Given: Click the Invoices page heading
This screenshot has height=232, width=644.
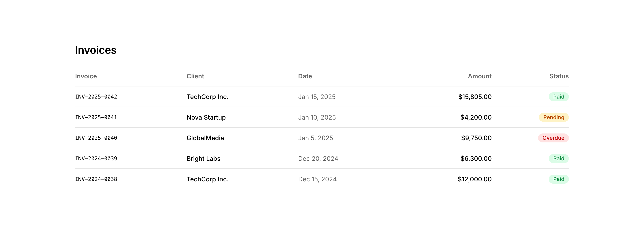Looking at the screenshot, I should pyautogui.click(x=95, y=50).
